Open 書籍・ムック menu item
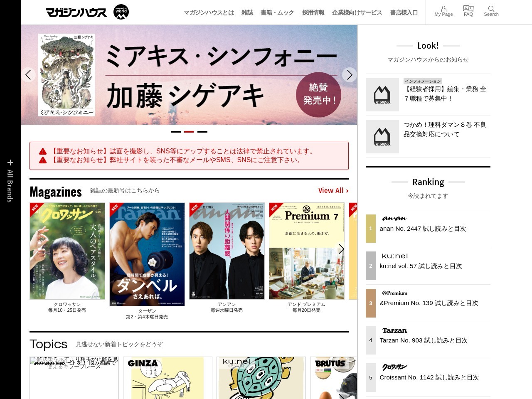This screenshot has height=399, width=532. pyautogui.click(x=277, y=12)
